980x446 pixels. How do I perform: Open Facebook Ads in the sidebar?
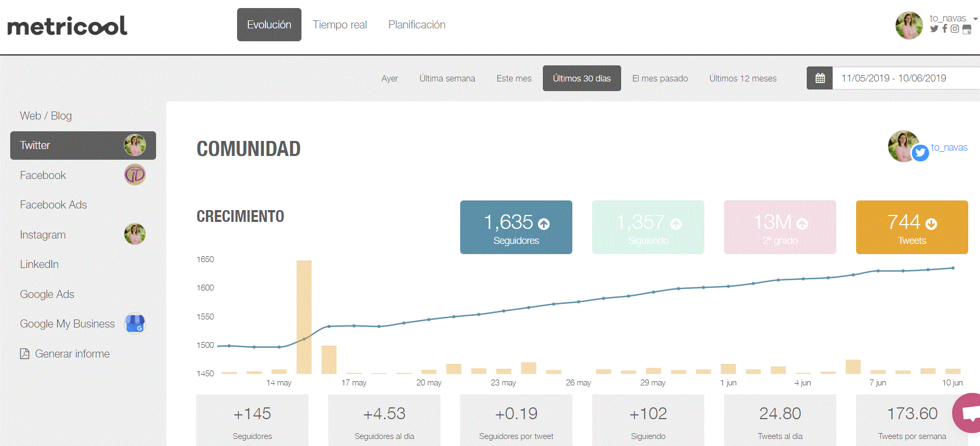click(53, 205)
